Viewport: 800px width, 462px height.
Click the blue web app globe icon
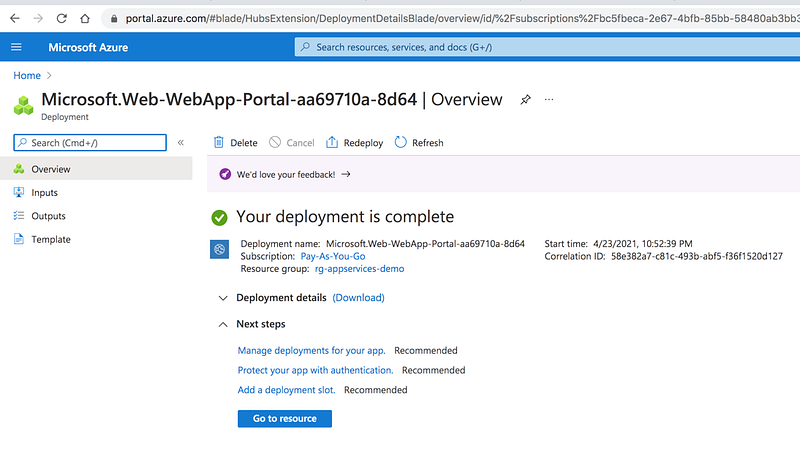(219, 249)
